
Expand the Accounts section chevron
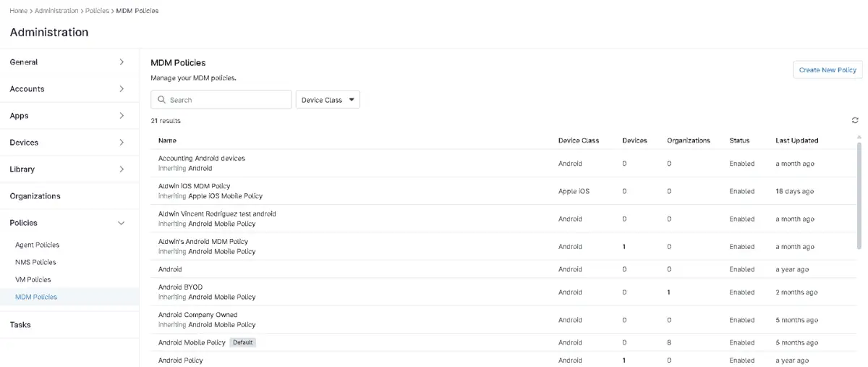click(x=122, y=89)
